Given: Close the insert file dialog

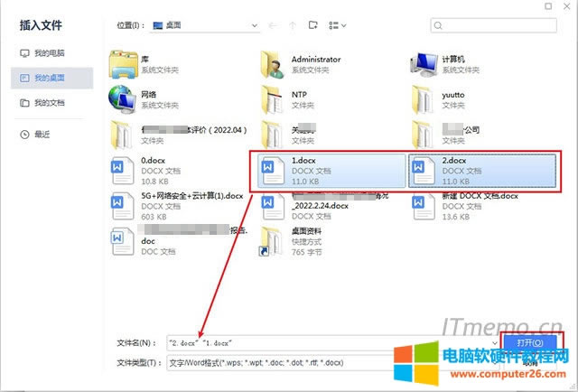Looking at the screenshot, I should (567, 6).
